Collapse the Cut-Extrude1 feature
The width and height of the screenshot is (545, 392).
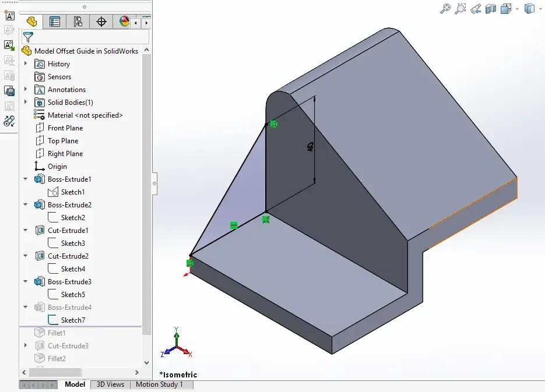point(26,230)
